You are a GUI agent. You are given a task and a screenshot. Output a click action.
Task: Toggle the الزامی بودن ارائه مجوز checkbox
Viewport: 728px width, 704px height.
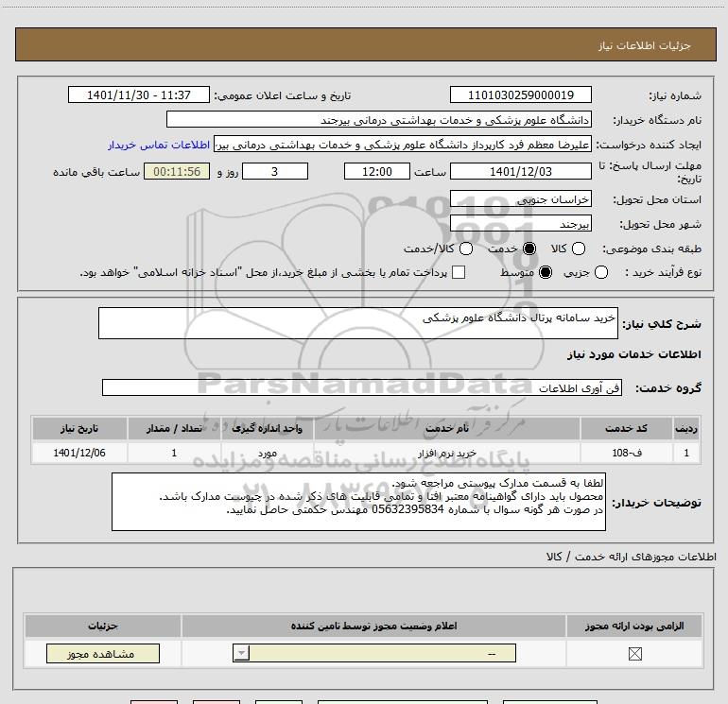[634, 654]
